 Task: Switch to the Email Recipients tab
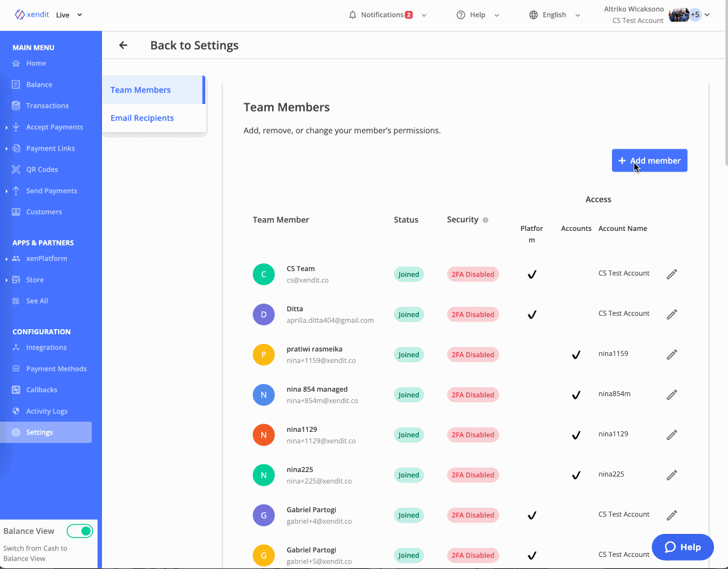point(142,117)
